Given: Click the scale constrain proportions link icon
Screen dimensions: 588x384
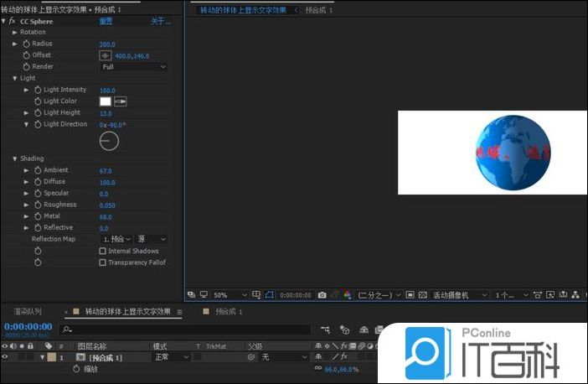Looking at the screenshot, I should point(317,369).
